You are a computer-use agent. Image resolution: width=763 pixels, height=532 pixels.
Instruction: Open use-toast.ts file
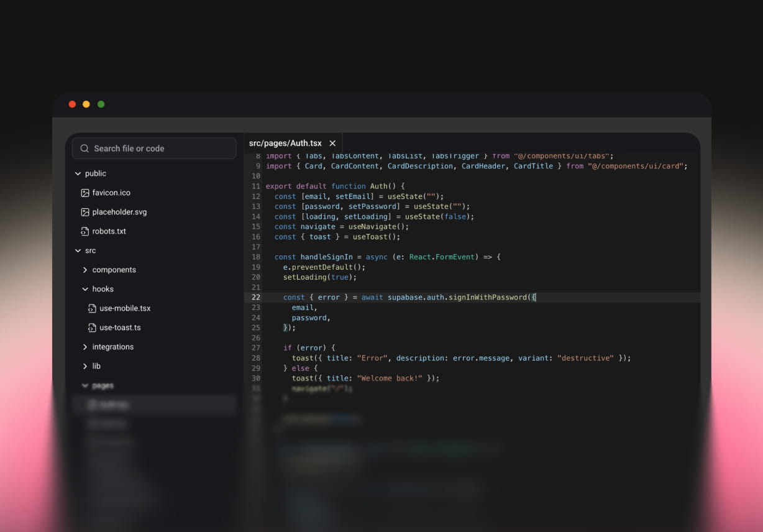coord(120,328)
